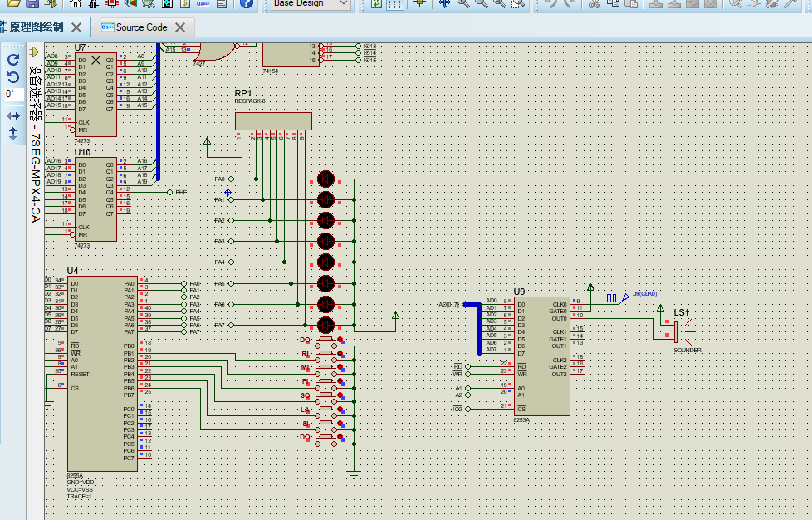The height and width of the screenshot is (520, 812).
Task: Select the U4 8255A chip
Action: 102,374
